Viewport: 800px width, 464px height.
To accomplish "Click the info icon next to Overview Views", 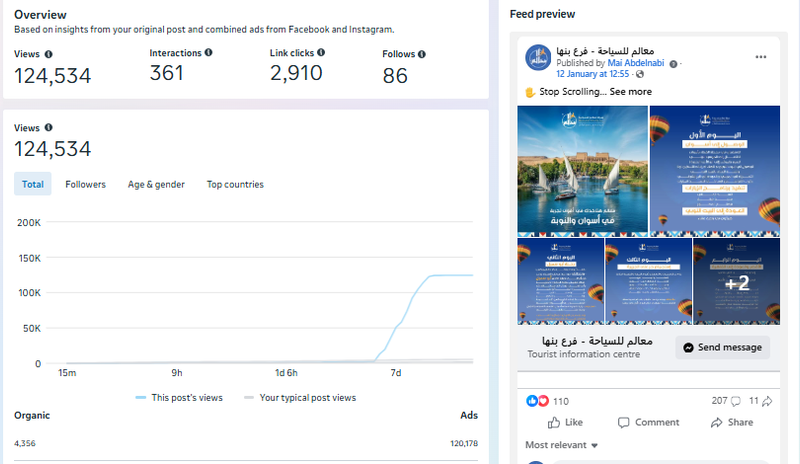I will click(x=48, y=54).
